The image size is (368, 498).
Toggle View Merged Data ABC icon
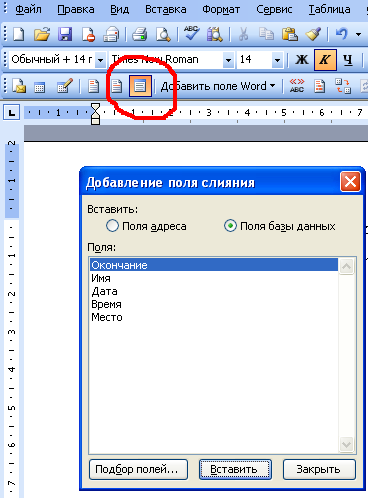(x=297, y=86)
